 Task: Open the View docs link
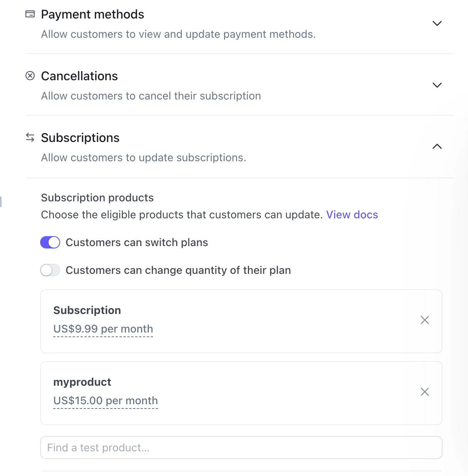(352, 215)
